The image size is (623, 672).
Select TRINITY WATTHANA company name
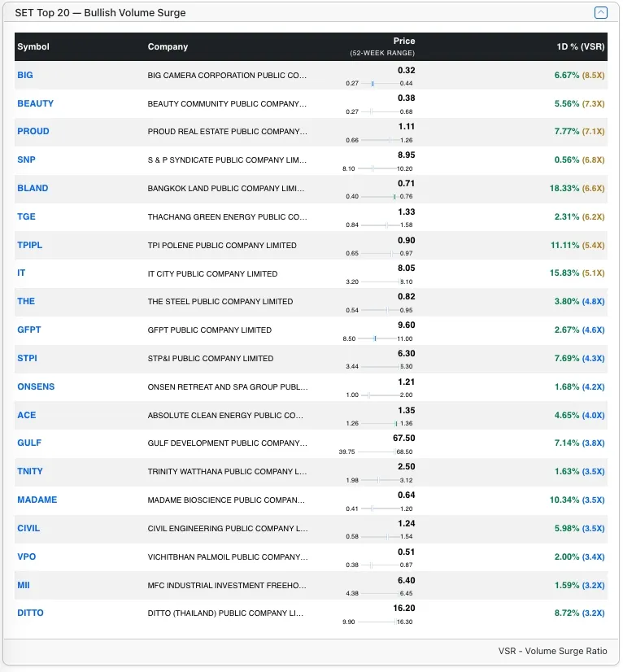(228, 471)
